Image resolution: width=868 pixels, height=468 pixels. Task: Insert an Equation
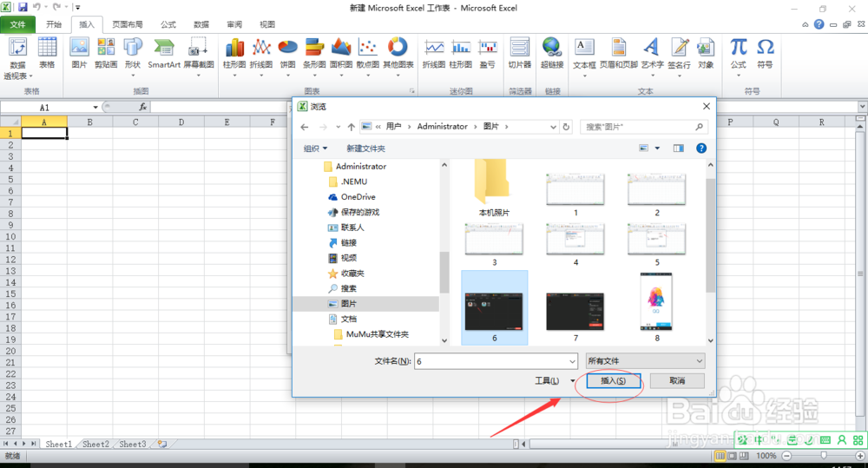pyautogui.click(x=739, y=56)
